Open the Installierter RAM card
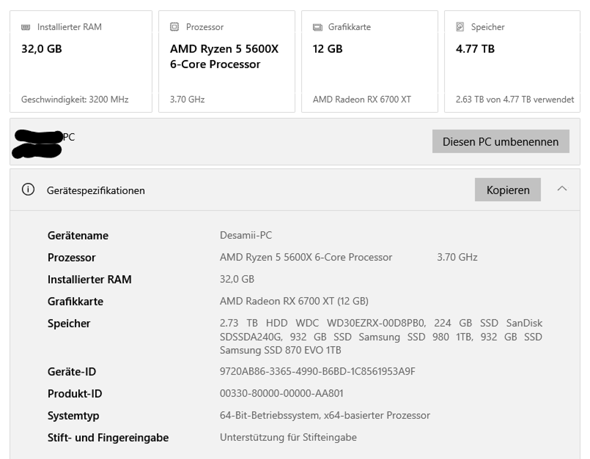This screenshot has height=459, width=590. coord(81,61)
